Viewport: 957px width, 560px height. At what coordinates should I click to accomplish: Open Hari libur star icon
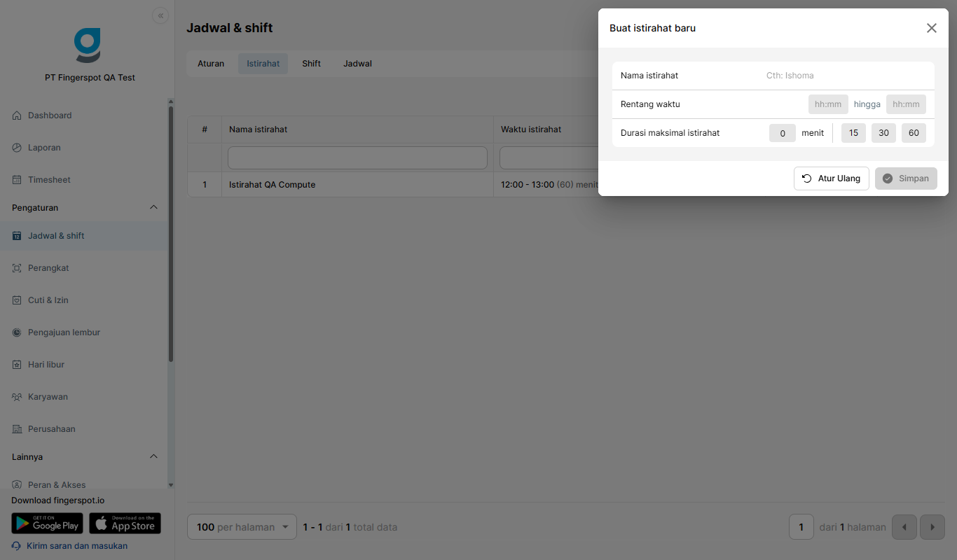tap(17, 365)
